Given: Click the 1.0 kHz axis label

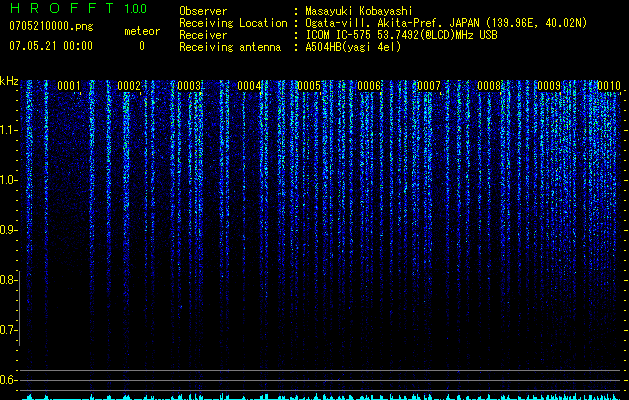Looking at the screenshot, I should [x=8, y=180].
